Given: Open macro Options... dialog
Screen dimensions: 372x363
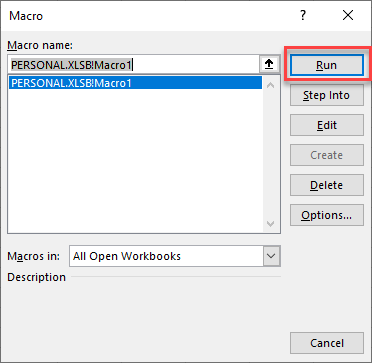Looking at the screenshot, I should click(327, 215).
